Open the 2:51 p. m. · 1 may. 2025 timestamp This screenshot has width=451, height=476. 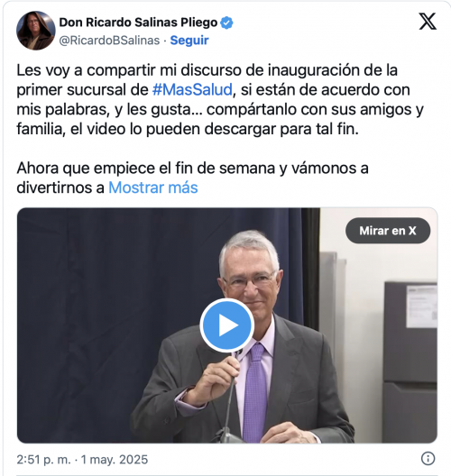pos(82,460)
